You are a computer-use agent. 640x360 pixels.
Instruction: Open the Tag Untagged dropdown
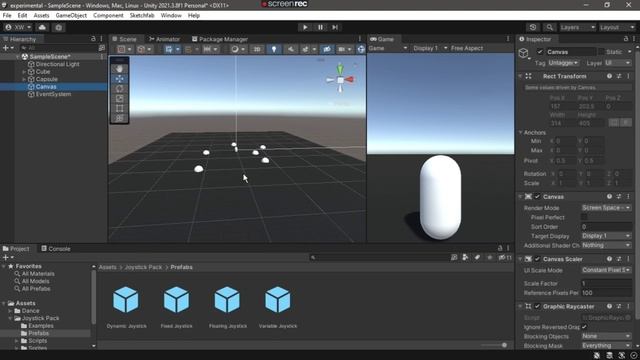(563, 63)
